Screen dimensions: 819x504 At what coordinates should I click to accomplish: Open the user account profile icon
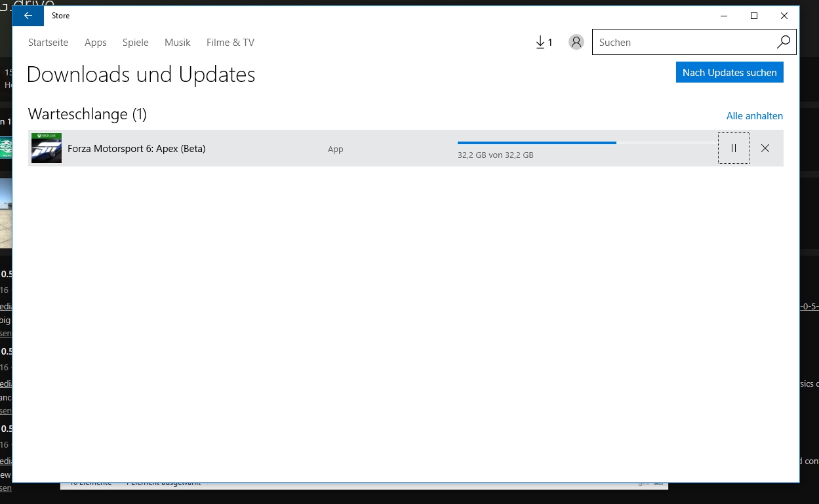coord(576,42)
